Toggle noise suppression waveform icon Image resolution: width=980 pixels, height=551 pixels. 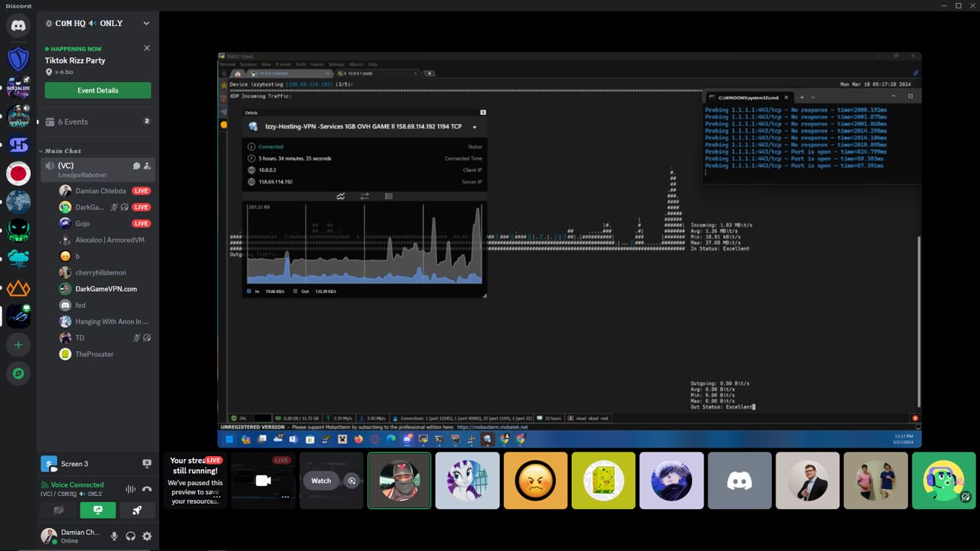click(x=130, y=489)
